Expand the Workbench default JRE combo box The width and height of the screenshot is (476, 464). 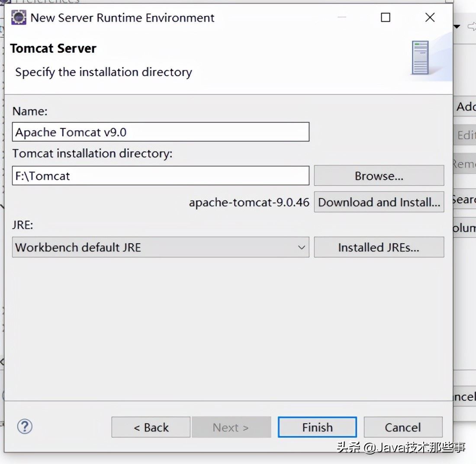[x=161, y=247]
